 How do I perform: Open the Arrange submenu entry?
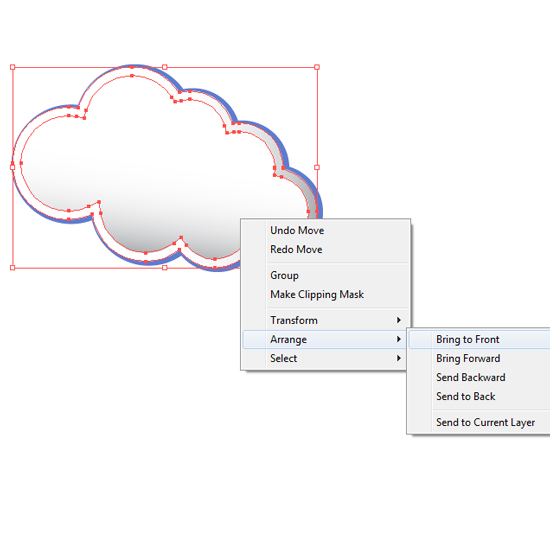click(x=326, y=339)
